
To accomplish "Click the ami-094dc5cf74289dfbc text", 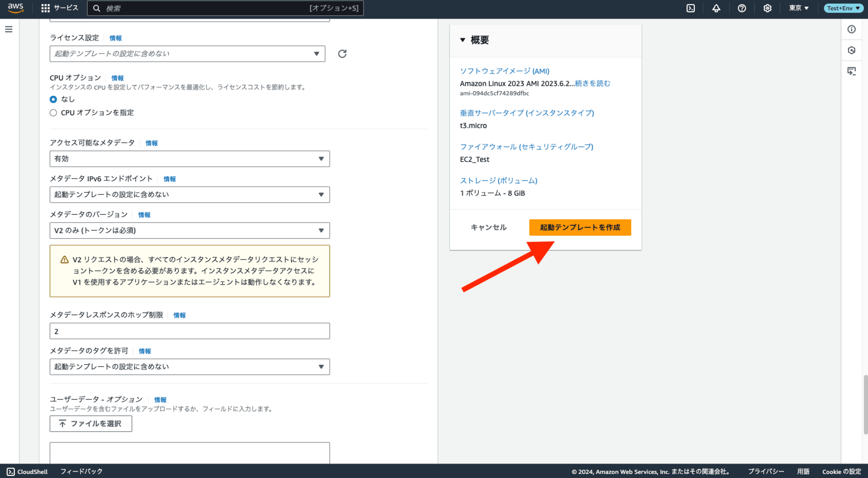I will coord(494,93).
